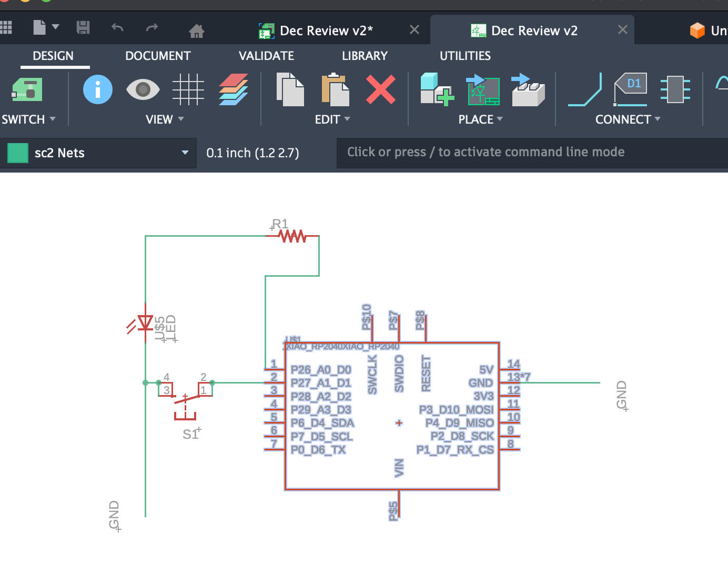
Task: Select the Label D1 tool
Action: tap(630, 89)
